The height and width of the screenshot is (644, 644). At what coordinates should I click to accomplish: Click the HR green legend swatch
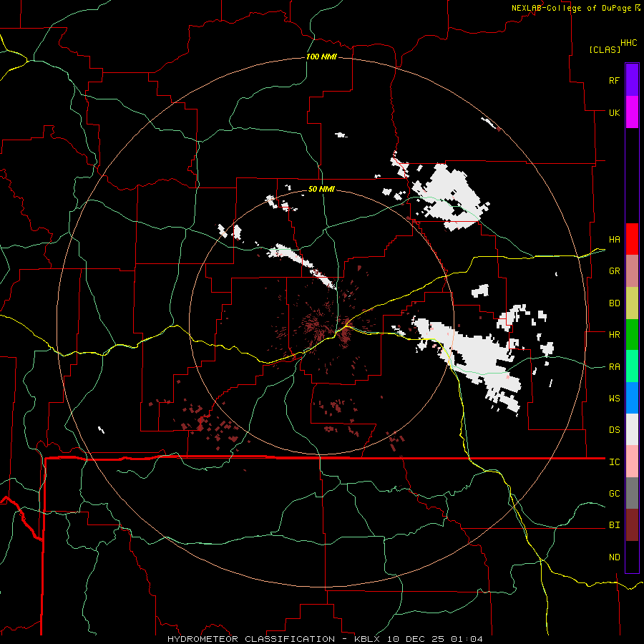pyautogui.click(x=632, y=335)
